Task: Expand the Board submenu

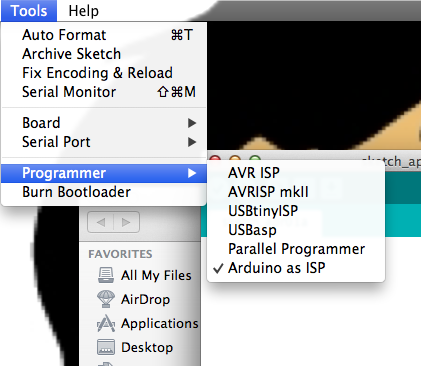Action: pyautogui.click(x=104, y=123)
